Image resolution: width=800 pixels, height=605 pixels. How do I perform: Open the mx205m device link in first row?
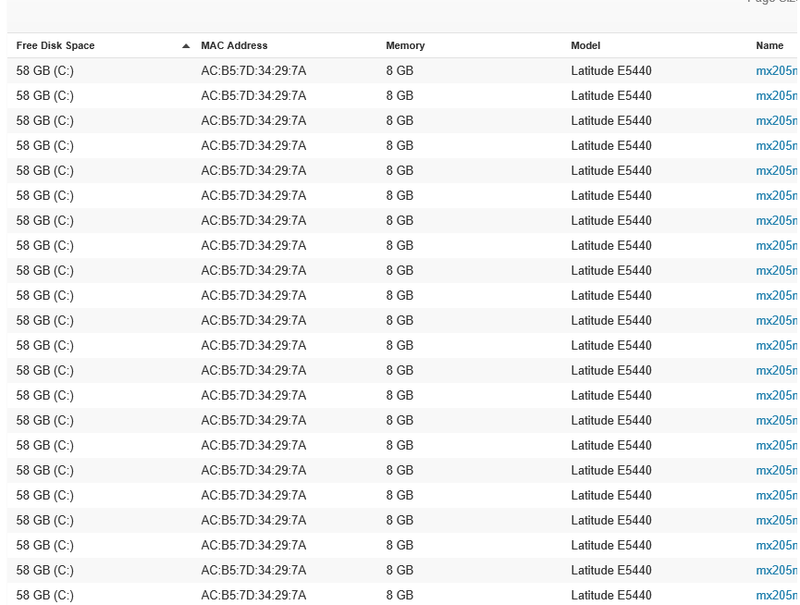point(775,71)
